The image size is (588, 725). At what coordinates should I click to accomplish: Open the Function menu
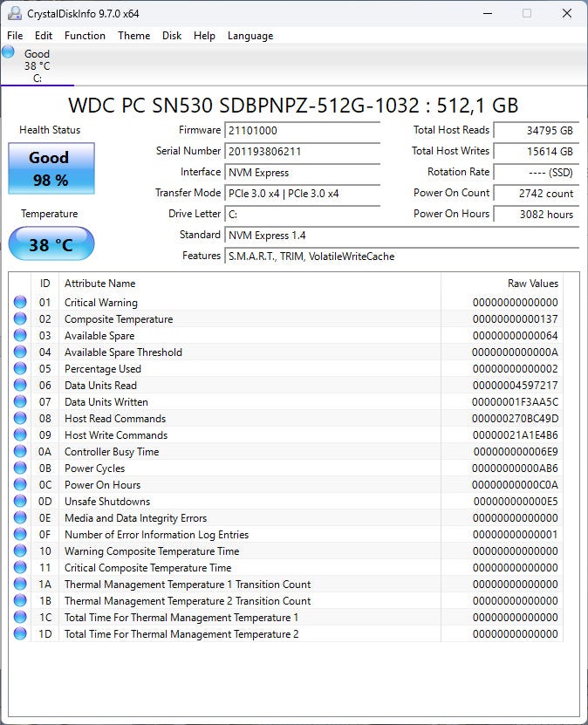click(x=85, y=36)
